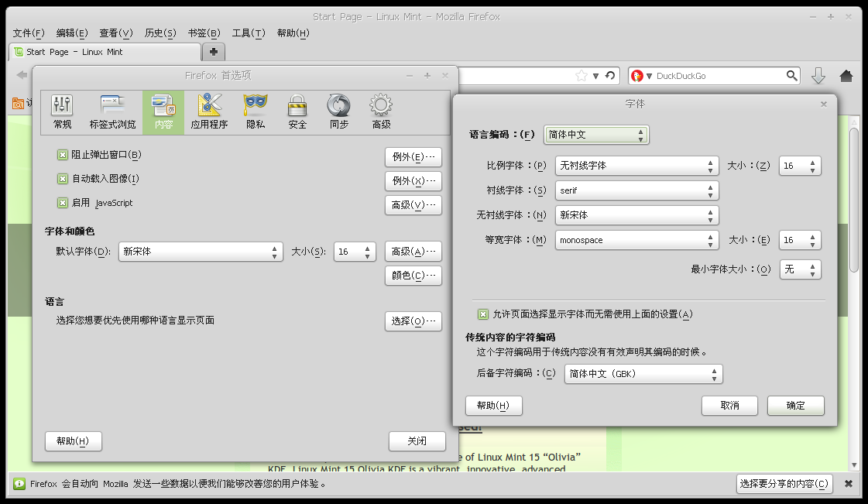Click 关闭 button in preferences window
This screenshot has width=868, height=504.
(417, 441)
